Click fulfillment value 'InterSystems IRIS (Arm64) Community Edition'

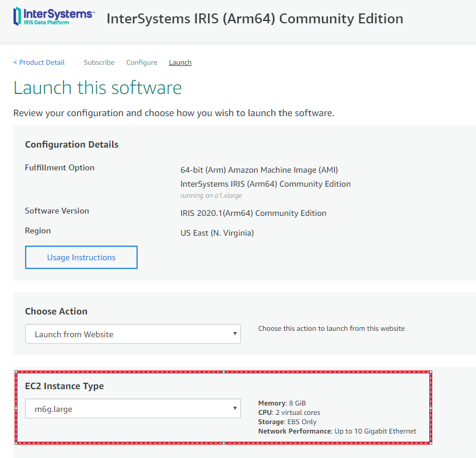[x=265, y=184]
